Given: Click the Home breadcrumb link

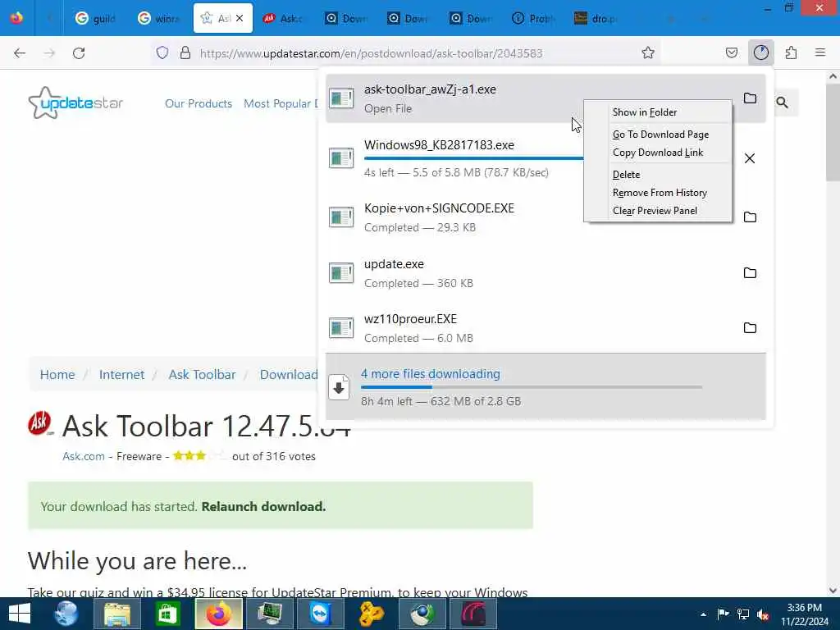Looking at the screenshot, I should pos(57,374).
